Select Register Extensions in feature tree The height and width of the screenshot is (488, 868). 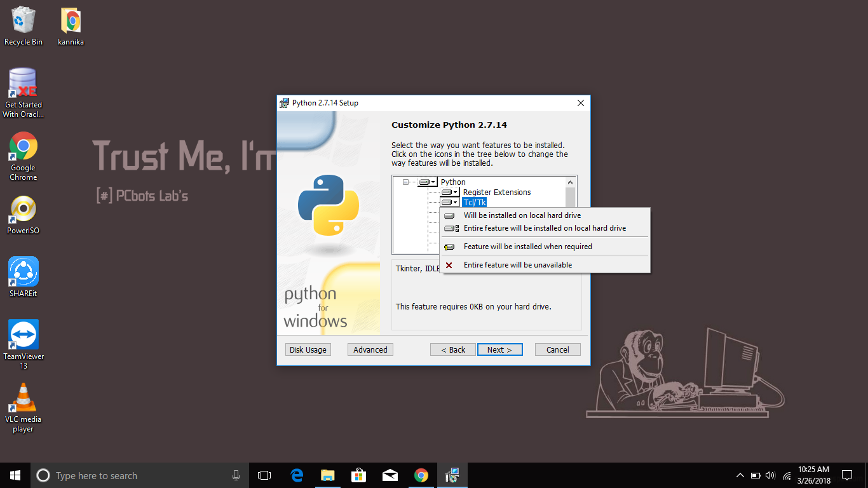[x=497, y=193]
